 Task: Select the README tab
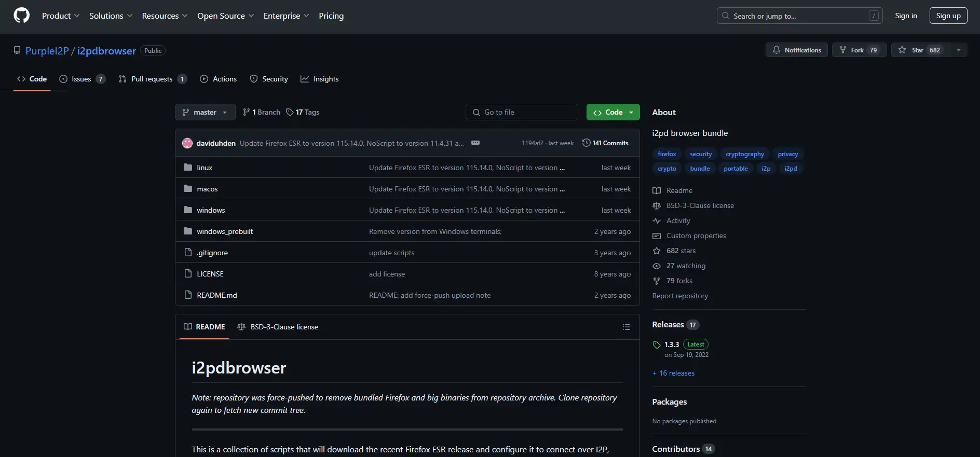pos(204,327)
